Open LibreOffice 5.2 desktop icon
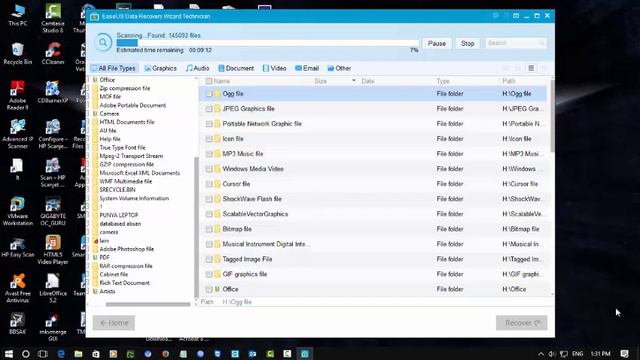The width and height of the screenshot is (640, 360). pyautogui.click(x=53, y=288)
